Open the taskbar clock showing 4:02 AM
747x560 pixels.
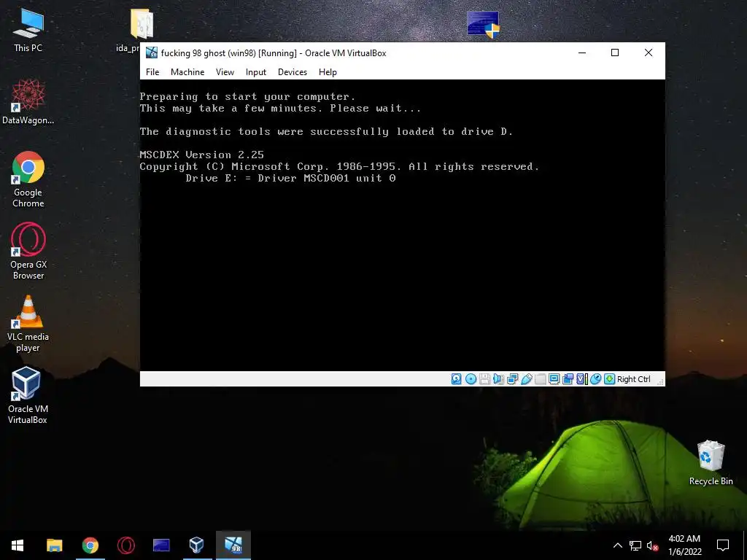684,545
